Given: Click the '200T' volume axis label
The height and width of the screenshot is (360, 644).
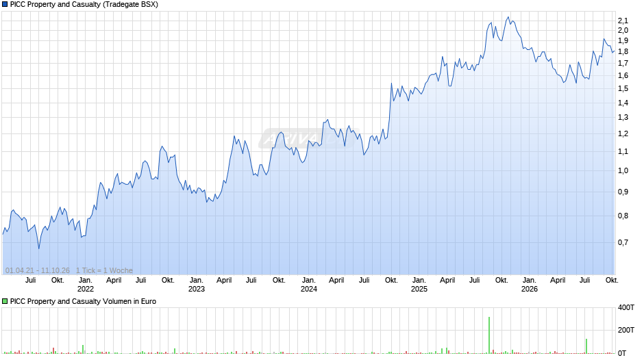Looking at the screenshot, I should coord(626,330).
